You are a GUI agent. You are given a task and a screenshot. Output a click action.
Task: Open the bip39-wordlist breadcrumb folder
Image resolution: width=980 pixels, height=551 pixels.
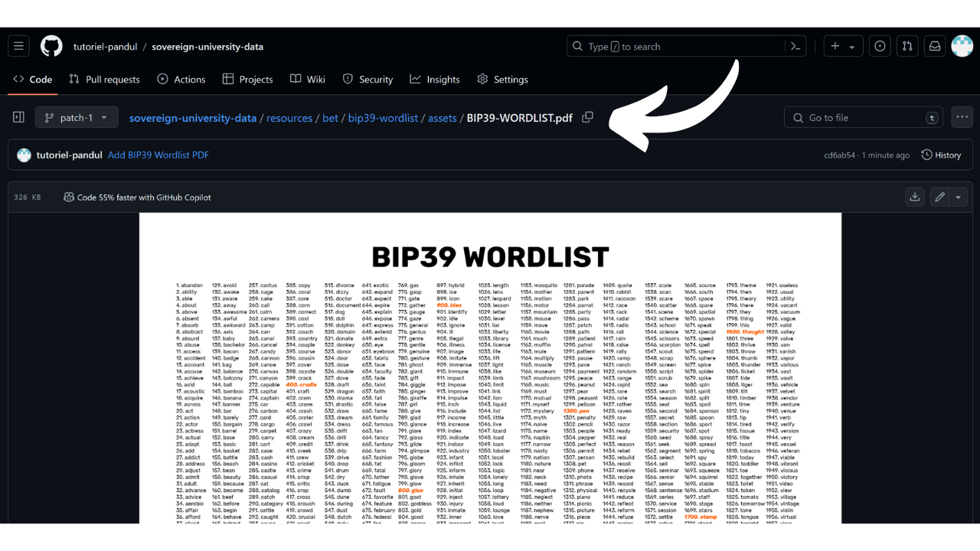click(x=383, y=118)
